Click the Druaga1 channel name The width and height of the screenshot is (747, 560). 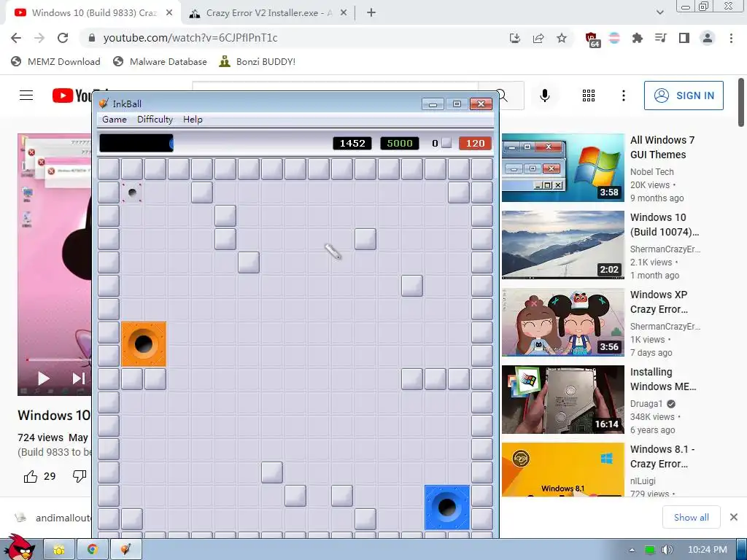(x=646, y=404)
